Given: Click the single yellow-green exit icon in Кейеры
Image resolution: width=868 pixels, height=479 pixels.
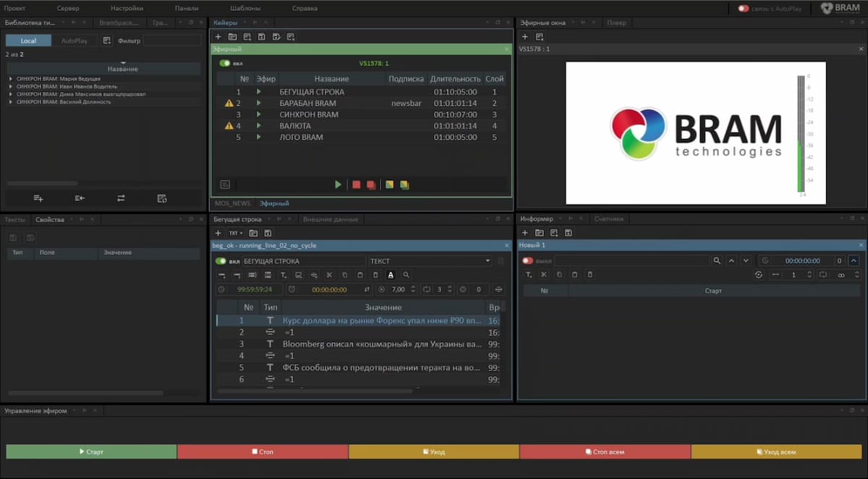Looking at the screenshot, I should tap(390, 185).
